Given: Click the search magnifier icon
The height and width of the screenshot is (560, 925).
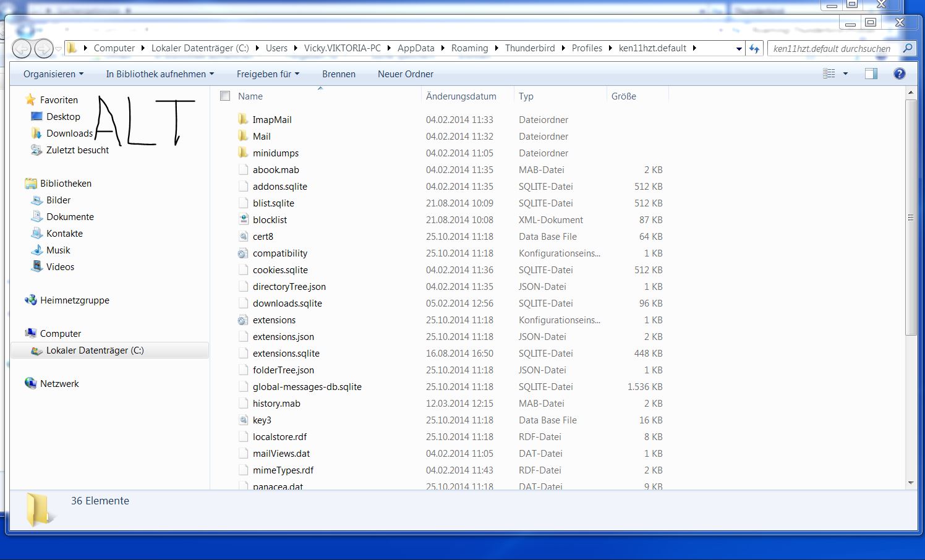Looking at the screenshot, I should [908, 48].
